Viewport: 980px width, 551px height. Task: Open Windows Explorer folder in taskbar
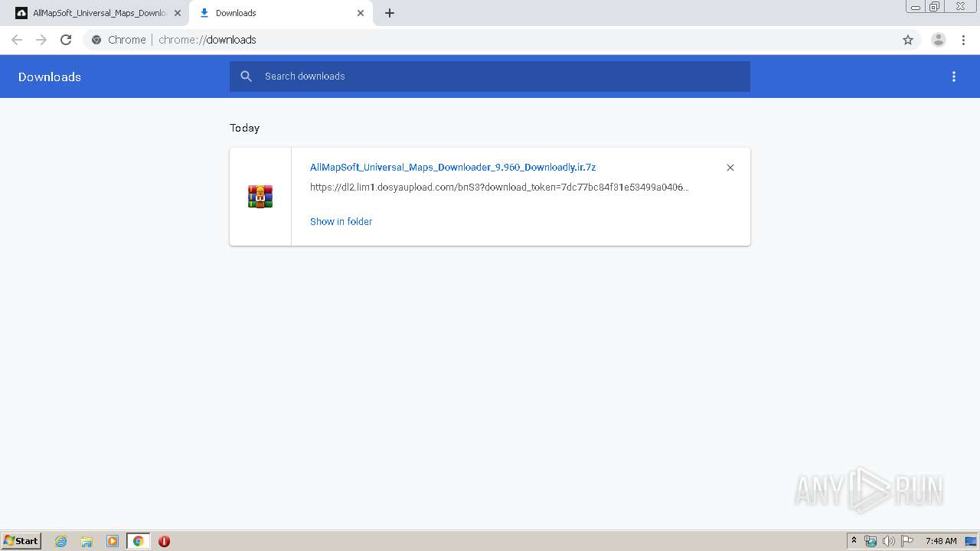[x=87, y=541]
